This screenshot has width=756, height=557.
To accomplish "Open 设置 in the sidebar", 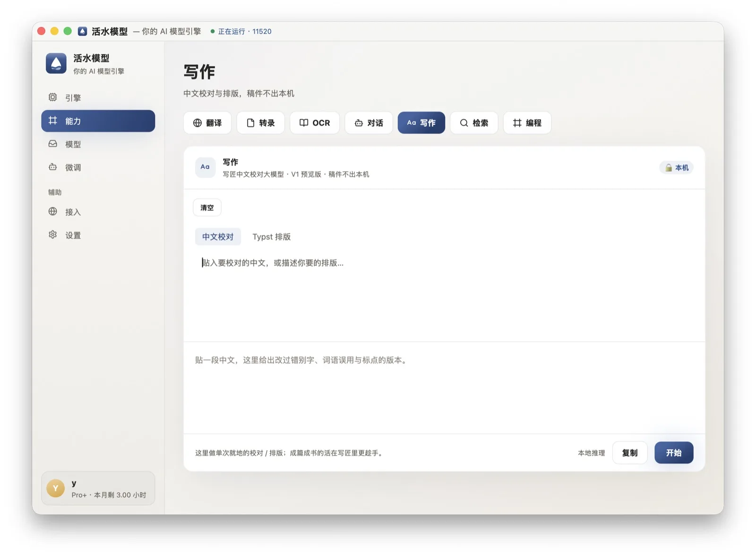I will click(98, 235).
